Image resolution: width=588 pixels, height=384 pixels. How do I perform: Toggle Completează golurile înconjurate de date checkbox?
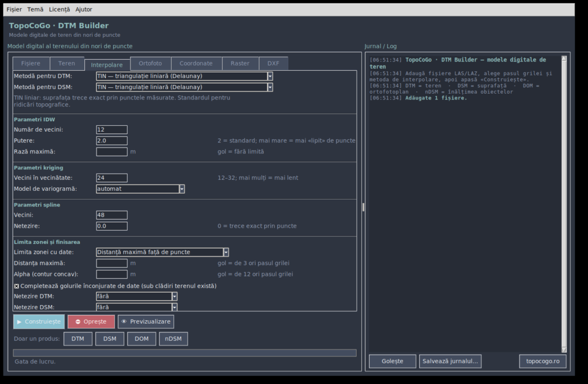[x=17, y=286]
